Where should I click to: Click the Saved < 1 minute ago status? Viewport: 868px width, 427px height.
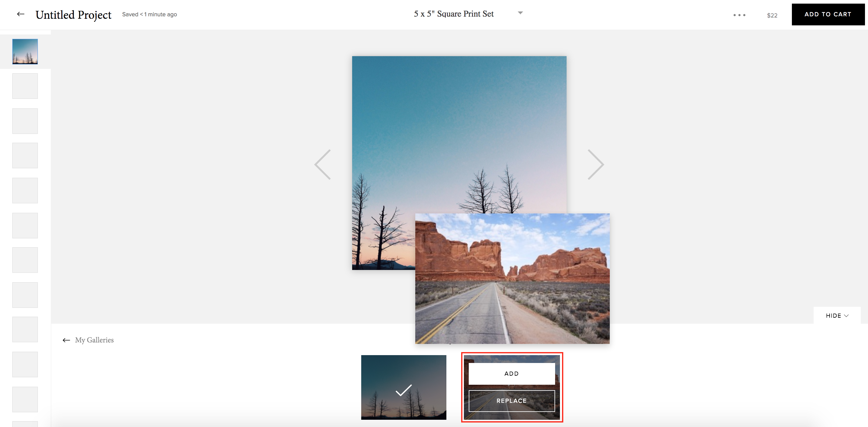point(149,14)
